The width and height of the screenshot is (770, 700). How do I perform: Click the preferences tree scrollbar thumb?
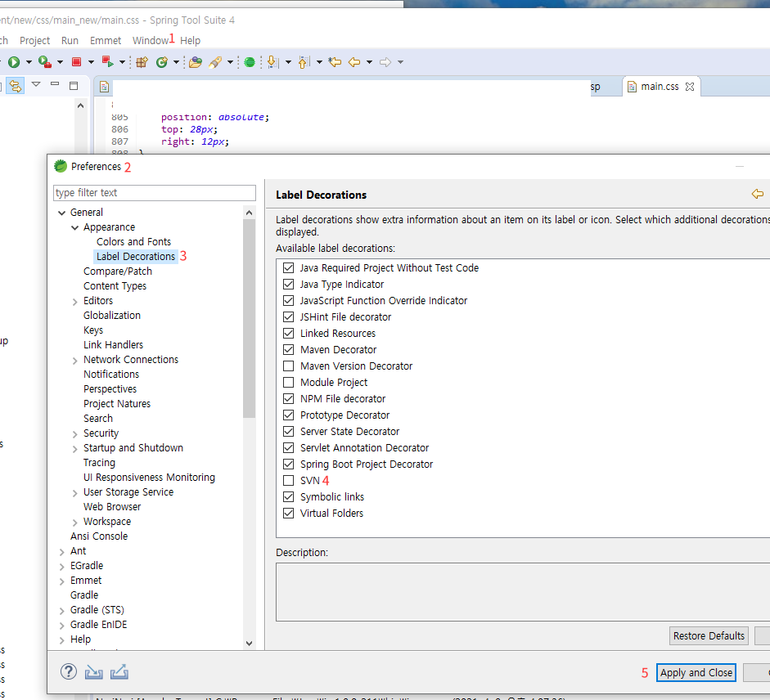pyautogui.click(x=249, y=318)
